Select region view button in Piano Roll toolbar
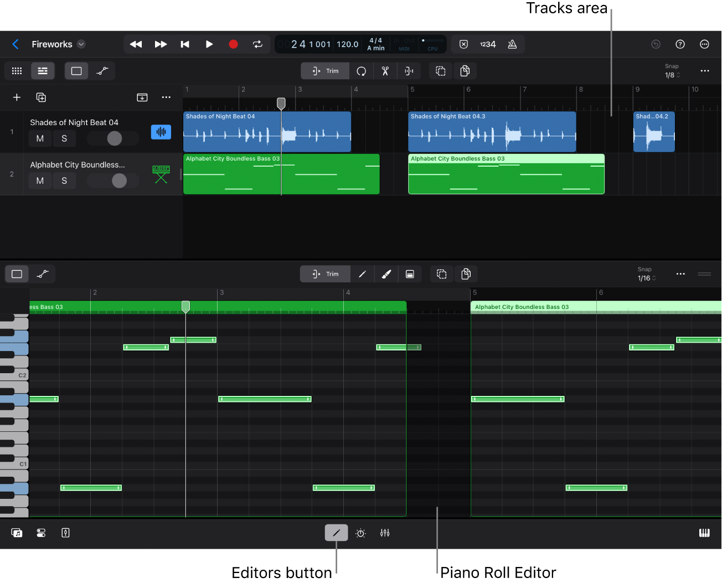Viewport: 722px width, 588px height. 17,274
